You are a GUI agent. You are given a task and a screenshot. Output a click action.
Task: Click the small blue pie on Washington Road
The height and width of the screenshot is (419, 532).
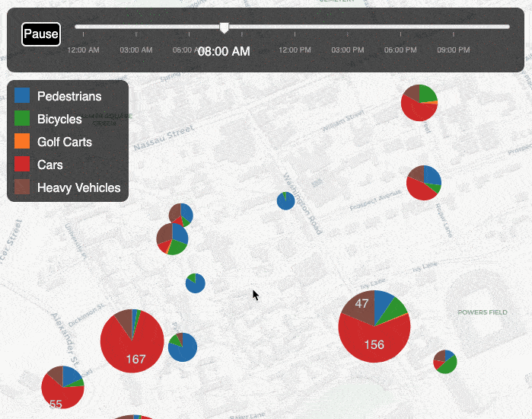click(x=285, y=200)
